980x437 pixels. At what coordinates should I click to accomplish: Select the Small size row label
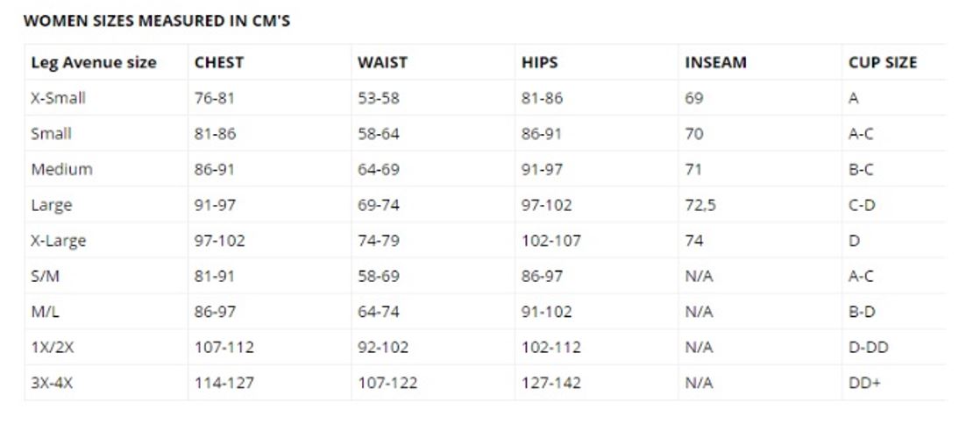tap(52, 134)
